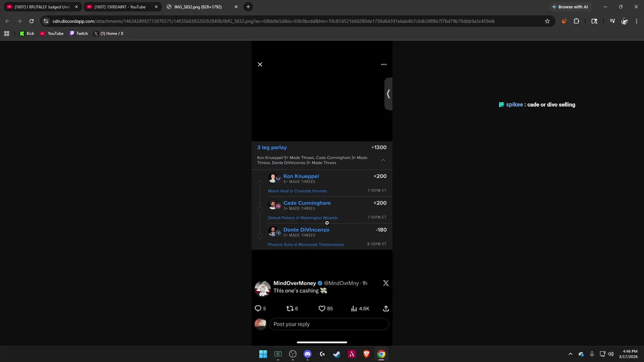This screenshot has height=362, width=644.
Task: Open Windows Start menu
Action: (263, 354)
